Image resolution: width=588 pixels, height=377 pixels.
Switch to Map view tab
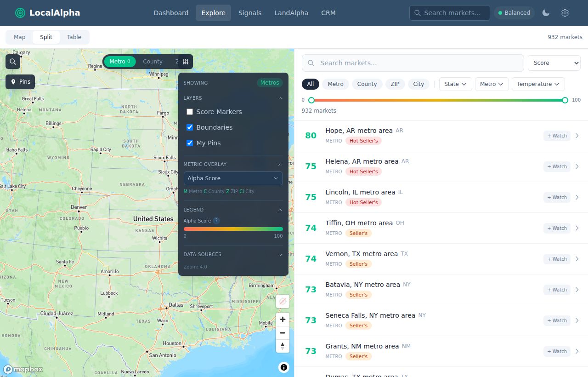click(20, 37)
